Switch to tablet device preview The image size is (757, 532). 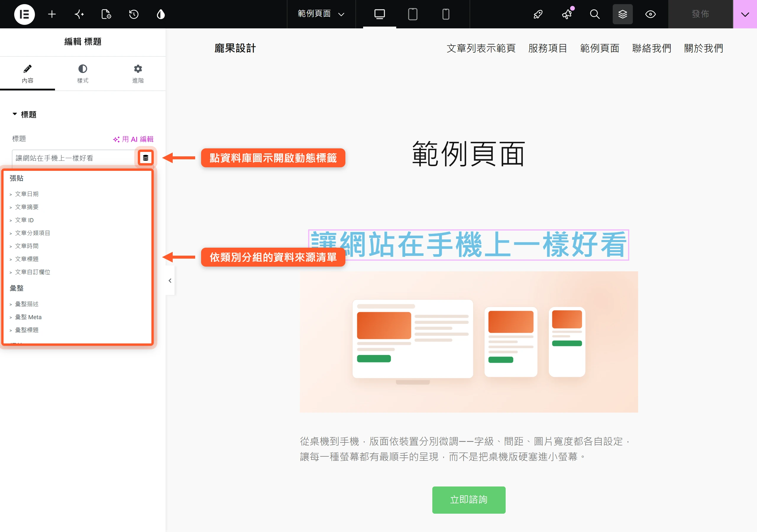pyautogui.click(x=413, y=14)
